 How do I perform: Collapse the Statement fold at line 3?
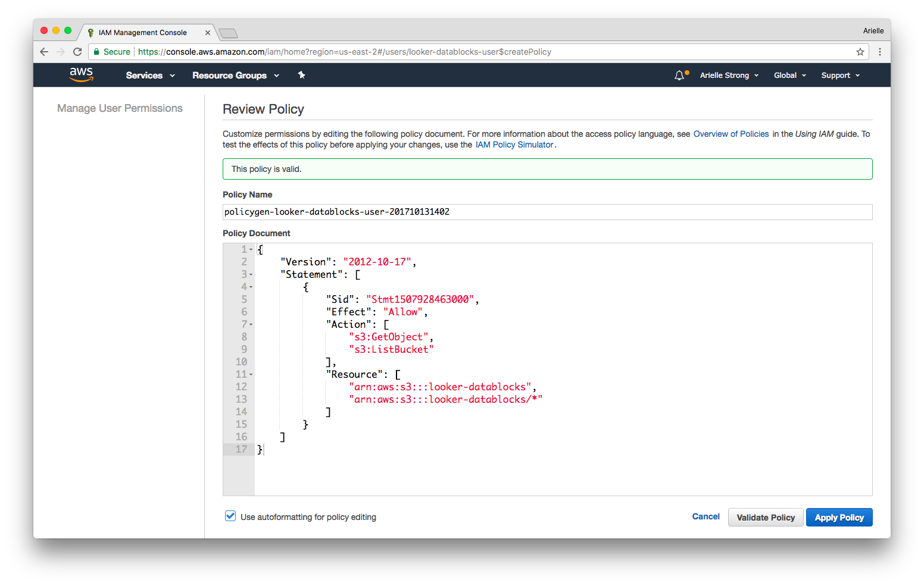(251, 275)
